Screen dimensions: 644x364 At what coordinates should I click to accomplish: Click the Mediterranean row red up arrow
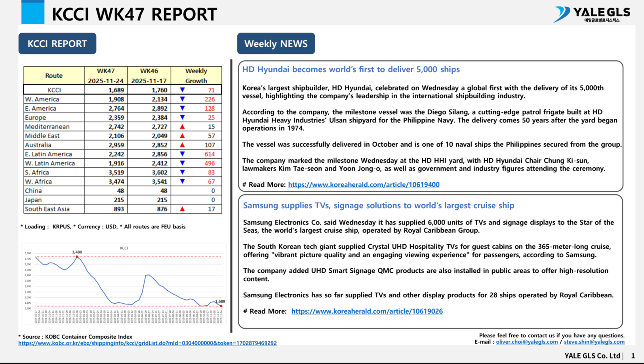click(x=182, y=127)
